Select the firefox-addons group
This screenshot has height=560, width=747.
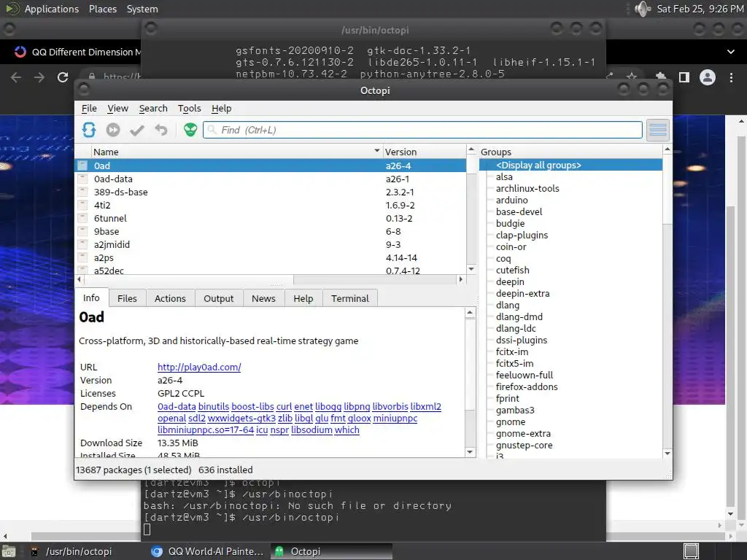coord(527,386)
